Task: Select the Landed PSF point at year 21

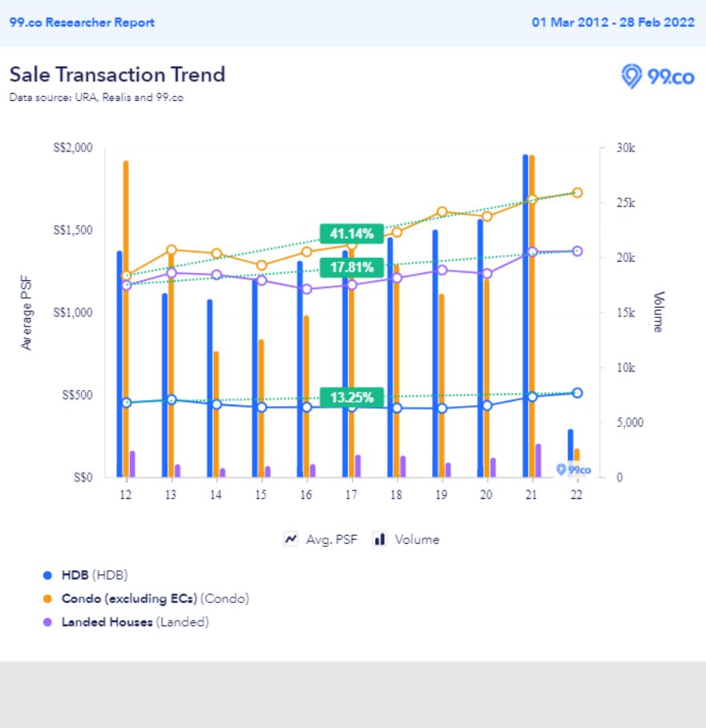Action: pyautogui.click(x=532, y=252)
